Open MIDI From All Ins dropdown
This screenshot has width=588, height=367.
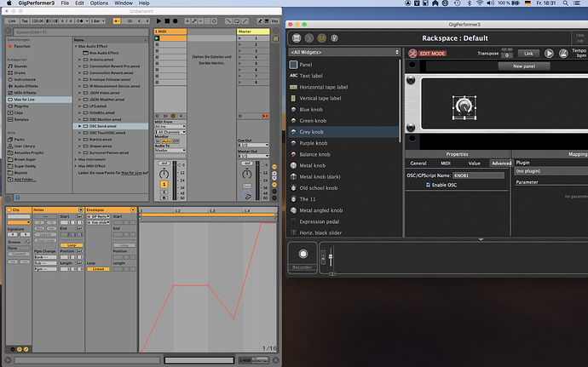[170, 127]
